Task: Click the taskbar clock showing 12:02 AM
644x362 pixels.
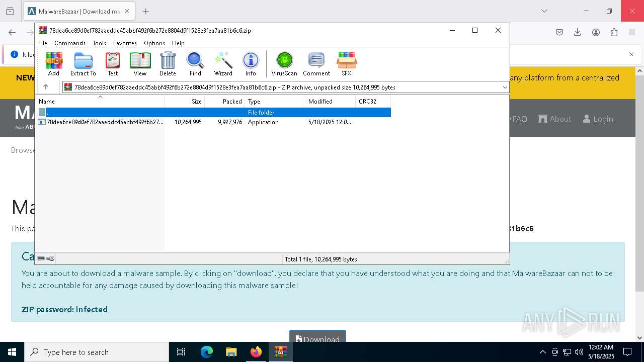Action: [601, 352]
